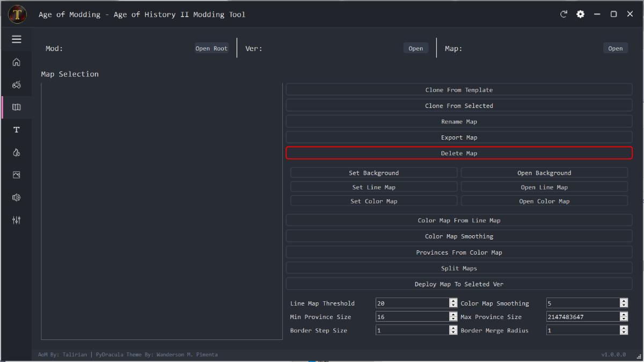Decrease Border Merge Radius with down arrow
This screenshot has width=644, height=362.
coord(624,333)
